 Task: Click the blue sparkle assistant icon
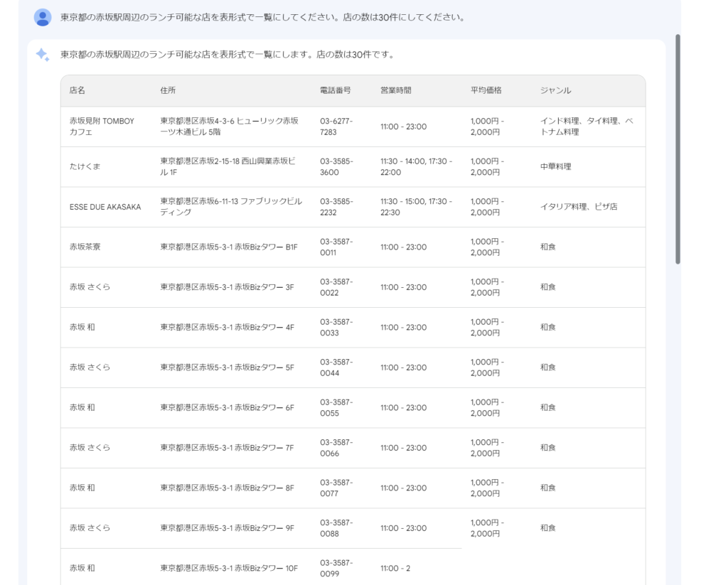[43, 55]
